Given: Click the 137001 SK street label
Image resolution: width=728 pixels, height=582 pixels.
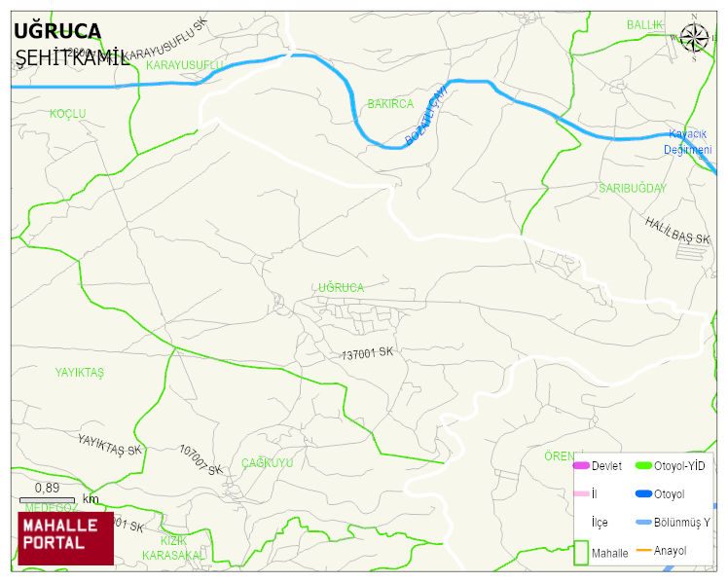Looking at the screenshot, I should click(x=367, y=353).
